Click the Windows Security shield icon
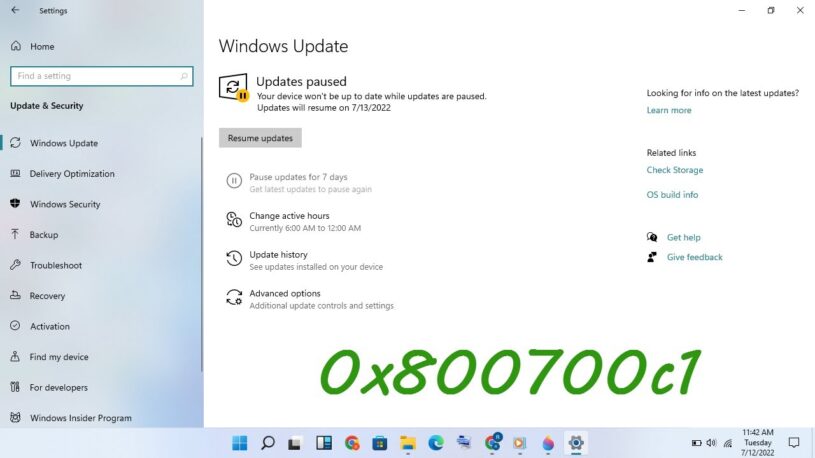This screenshot has height=458, width=815. (x=15, y=203)
